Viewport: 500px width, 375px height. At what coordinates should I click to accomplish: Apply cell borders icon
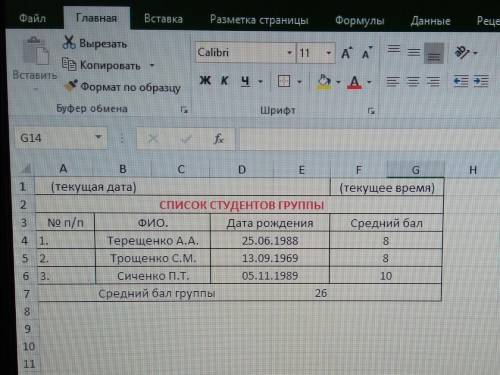click(284, 81)
